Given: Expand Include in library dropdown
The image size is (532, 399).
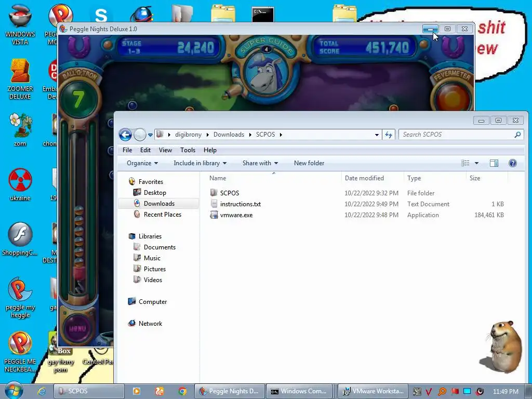Looking at the screenshot, I should click(x=200, y=163).
